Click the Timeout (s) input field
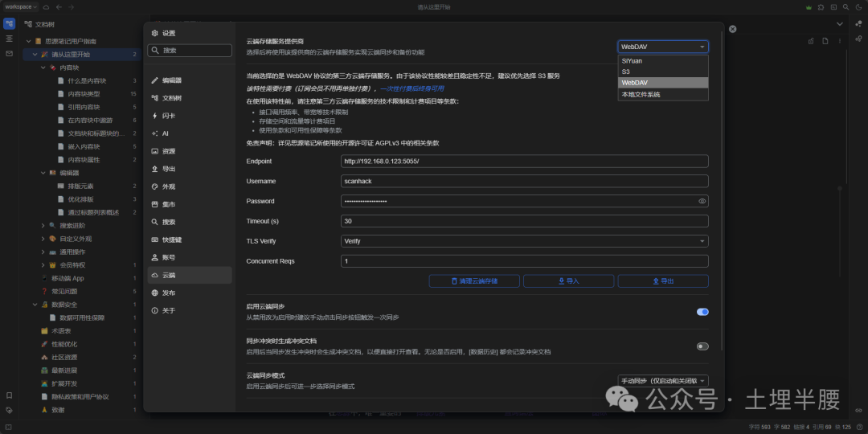This screenshot has height=434, width=868. tap(525, 221)
